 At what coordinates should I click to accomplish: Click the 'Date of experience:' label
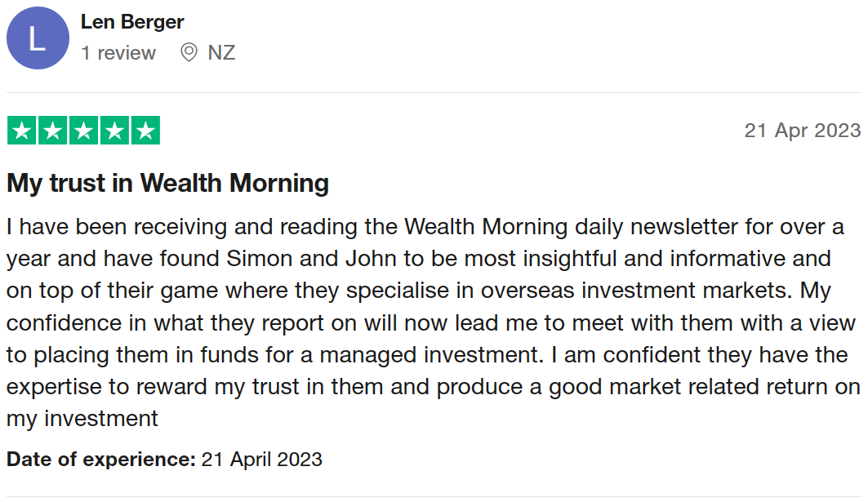click(101, 460)
